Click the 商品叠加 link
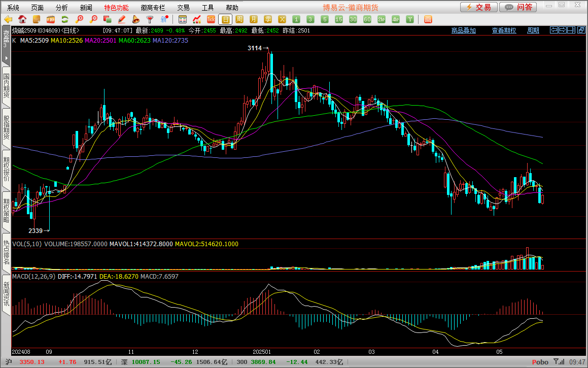Screen dimensions: 588x368 coord(463,30)
